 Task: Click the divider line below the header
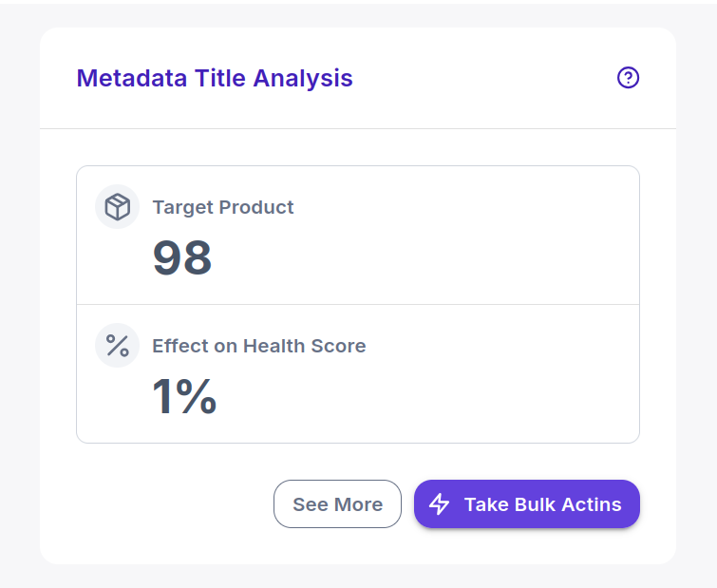358,128
